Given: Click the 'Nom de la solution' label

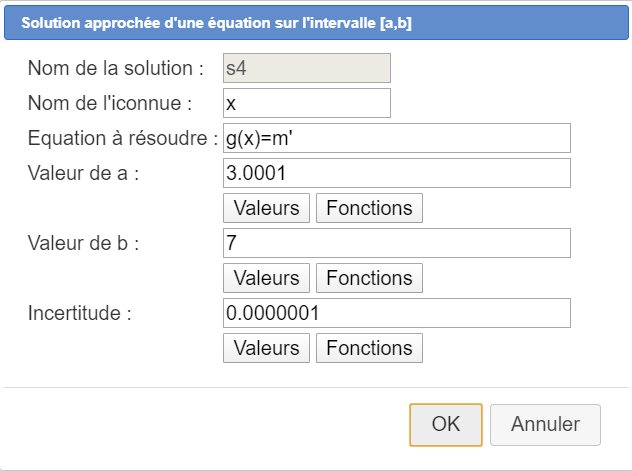Looking at the screenshot, I should click(x=116, y=68).
